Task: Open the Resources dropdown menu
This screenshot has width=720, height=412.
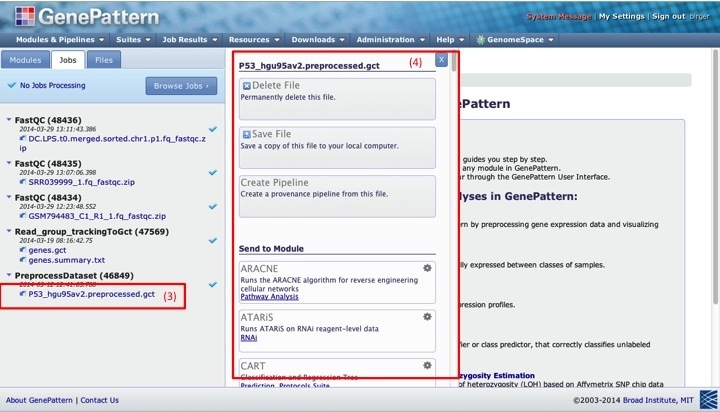Action: coord(254,40)
